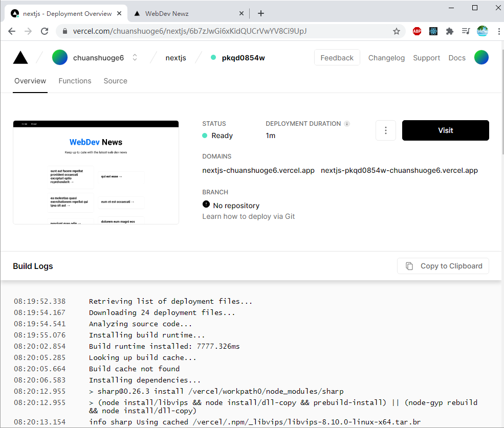Bookmark this page with the star
This screenshot has width=504, height=428.
pos(397,31)
